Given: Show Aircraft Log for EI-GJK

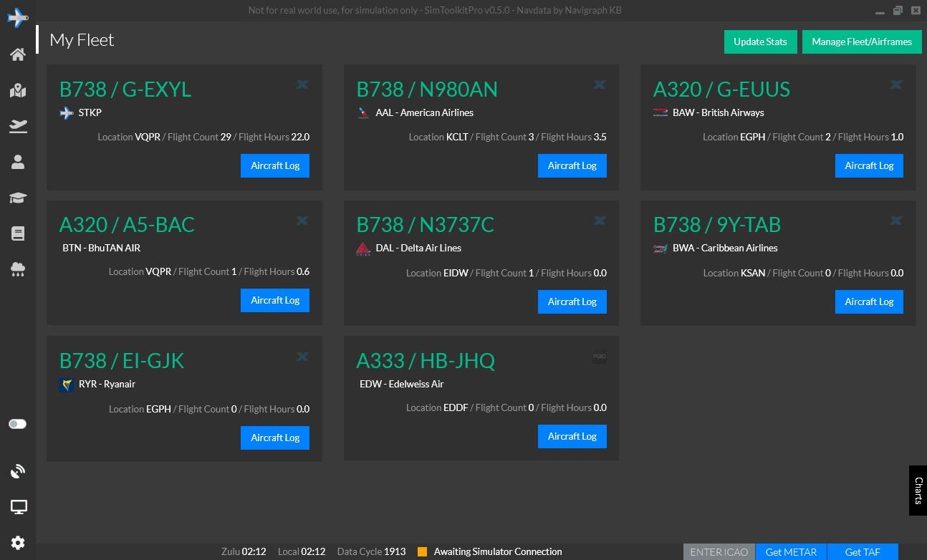Looking at the screenshot, I should (275, 438).
